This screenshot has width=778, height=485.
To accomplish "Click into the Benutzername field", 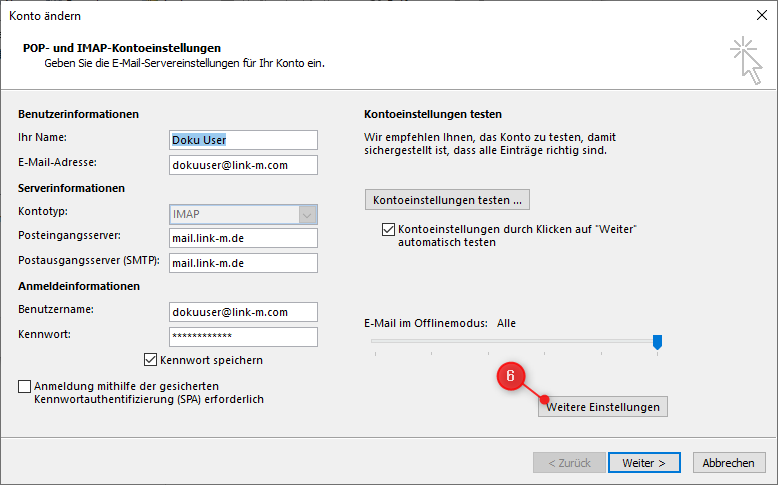I will pyautogui.click(x=243, y=312).
